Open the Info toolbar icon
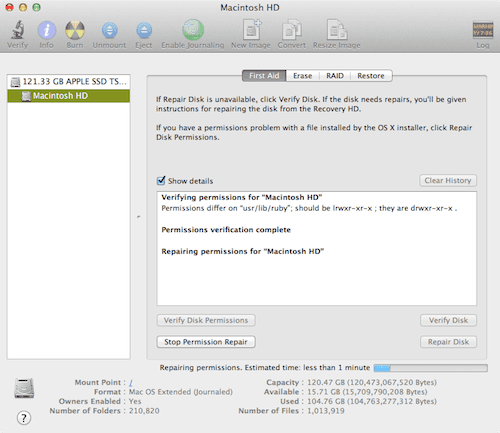The width and height of the screenshot is (500, 433). [47, 30]
